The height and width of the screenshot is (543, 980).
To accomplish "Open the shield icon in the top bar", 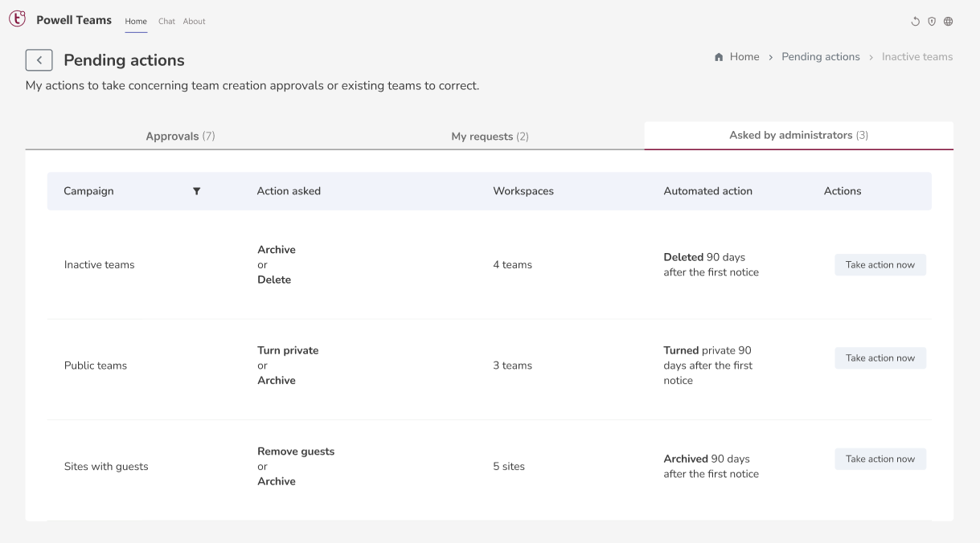I will click(x=932, y=22).
